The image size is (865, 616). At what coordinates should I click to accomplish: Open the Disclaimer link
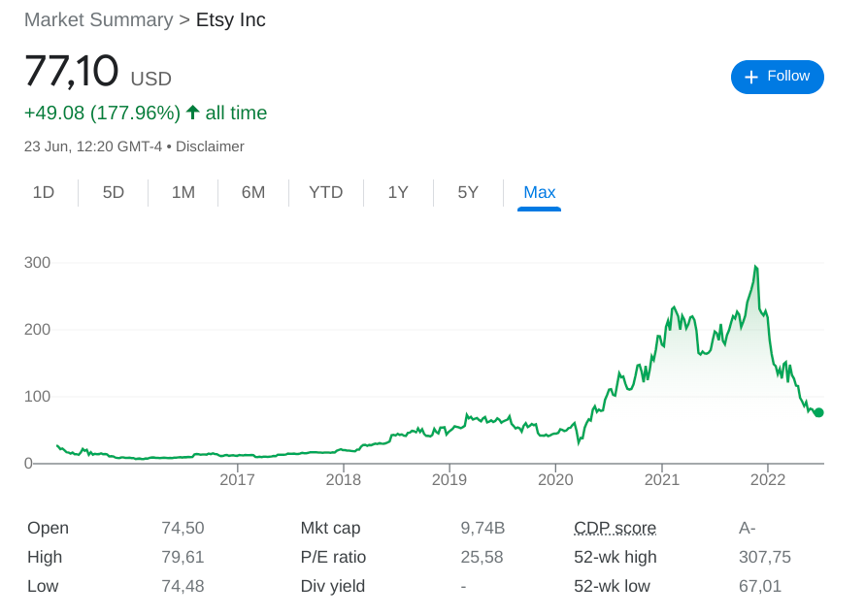point(210,146)
